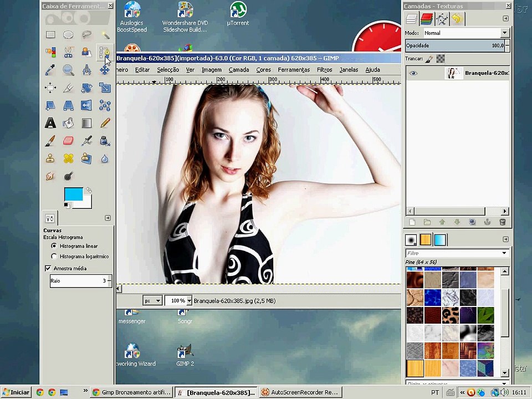Click the Iniciar start button

pyautogui.click(x=16, y=392)
